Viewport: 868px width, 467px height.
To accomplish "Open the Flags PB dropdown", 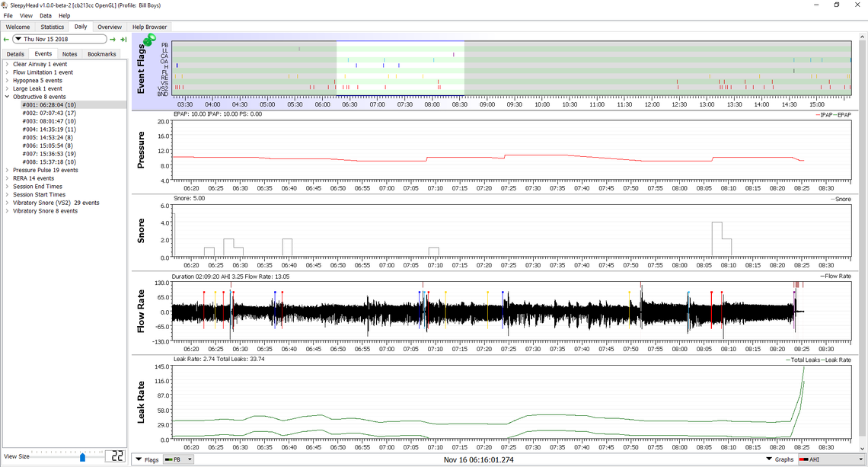I will (177, 459).
